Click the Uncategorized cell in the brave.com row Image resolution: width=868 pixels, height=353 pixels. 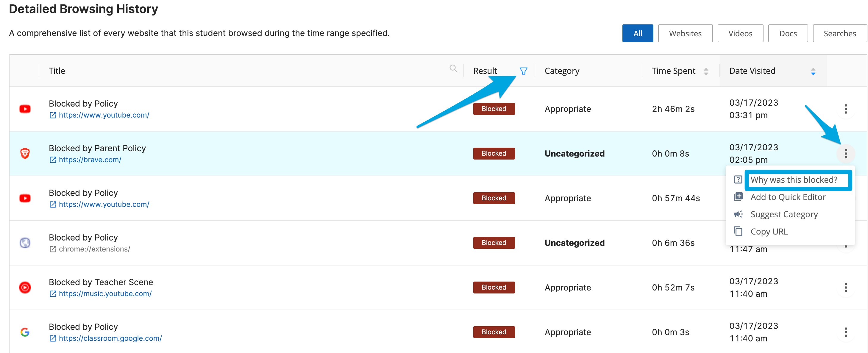[x=574, y=154]
